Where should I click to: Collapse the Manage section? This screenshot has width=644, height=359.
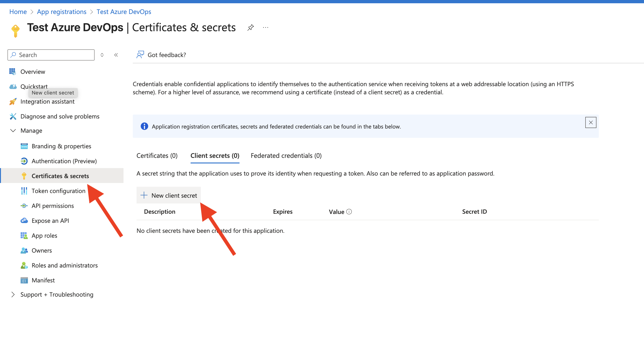click(x=13, y=130)
